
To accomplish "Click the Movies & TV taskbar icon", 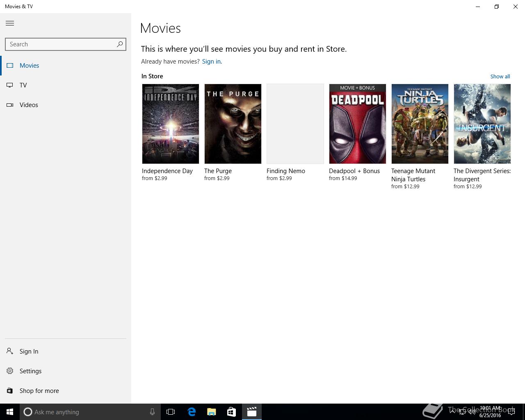I will click(251, 412).
